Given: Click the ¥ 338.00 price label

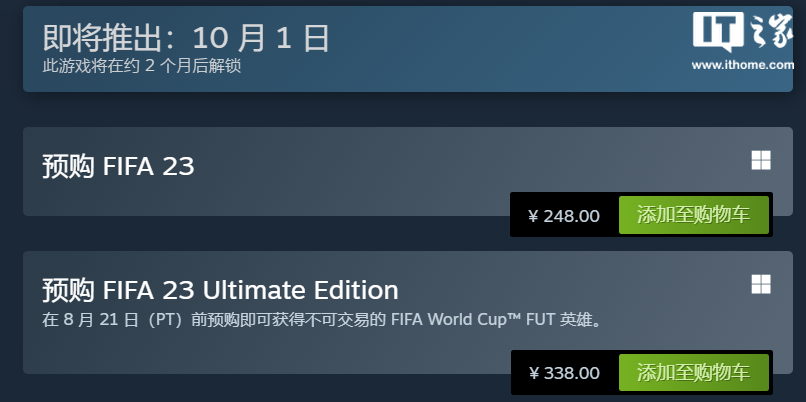Looking at the screenshot, I should pyautogui.click(x=564, y=373).
